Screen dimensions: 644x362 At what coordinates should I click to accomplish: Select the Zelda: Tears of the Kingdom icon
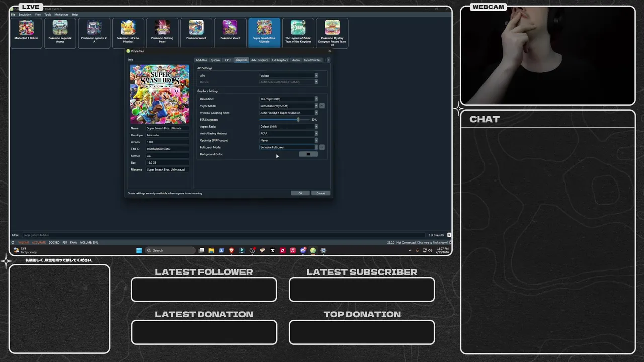click(298, 33)
